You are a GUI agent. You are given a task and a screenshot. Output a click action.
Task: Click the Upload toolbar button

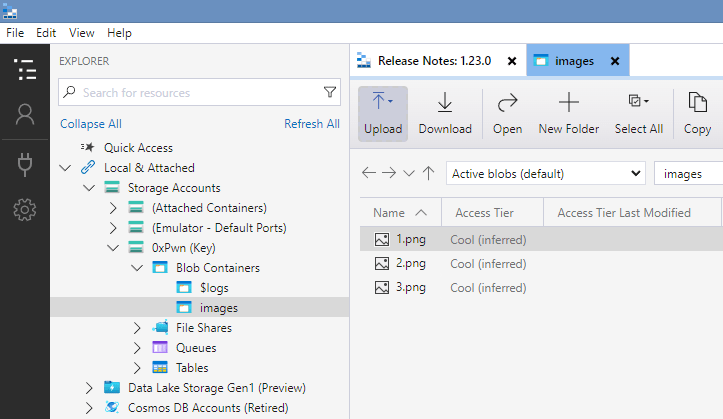pyautogui.click(x=383, y=112)
